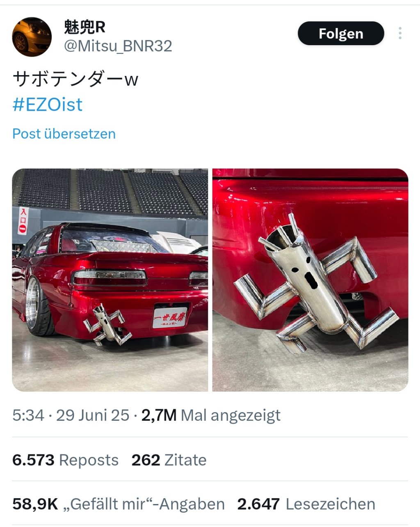Click Post übersetzen to translate
The image size is (420, 527).
click(64, 134)
